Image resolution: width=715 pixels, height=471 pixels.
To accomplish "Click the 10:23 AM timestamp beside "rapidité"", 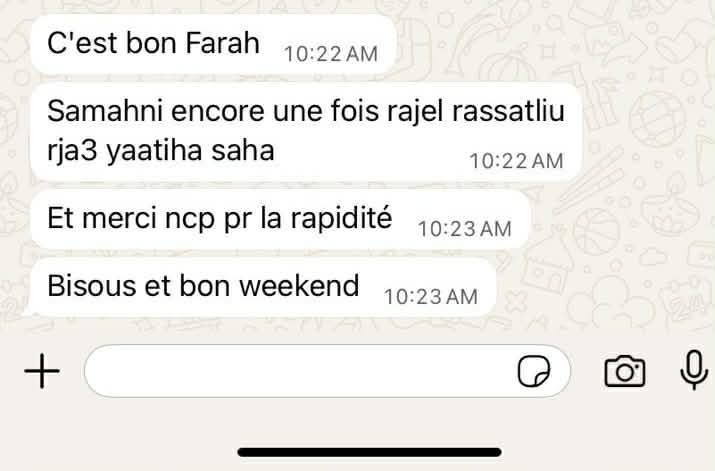I will (465, 229).
